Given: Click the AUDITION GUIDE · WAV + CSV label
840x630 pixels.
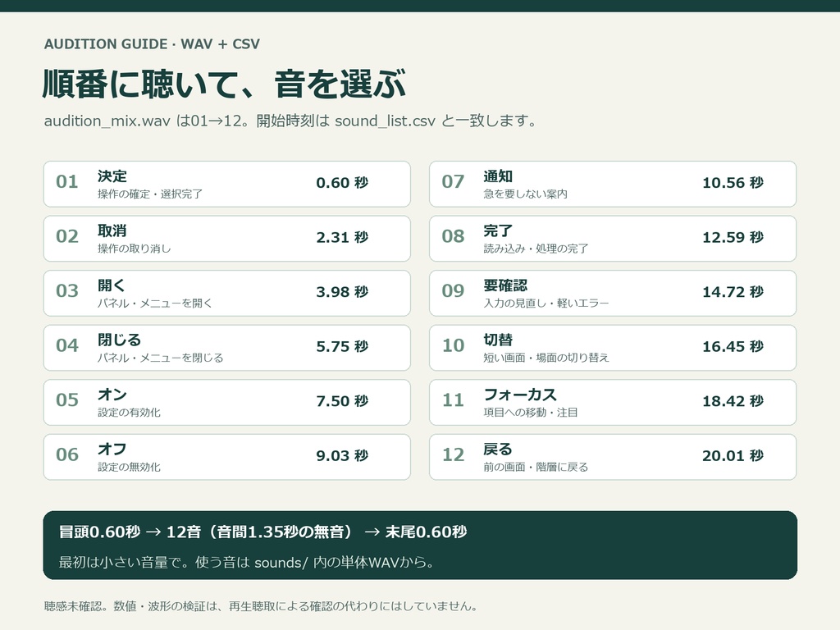Looking at the screenshot, I should 152,44.
